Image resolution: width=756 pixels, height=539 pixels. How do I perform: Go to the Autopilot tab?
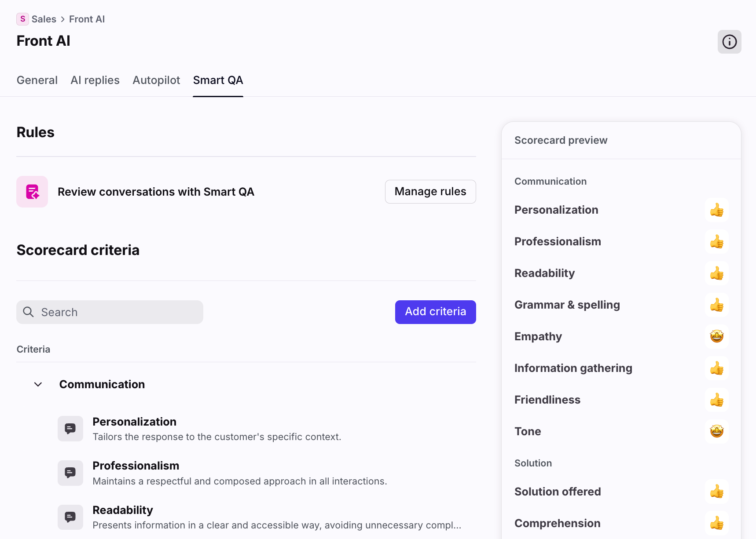[156, 80]
